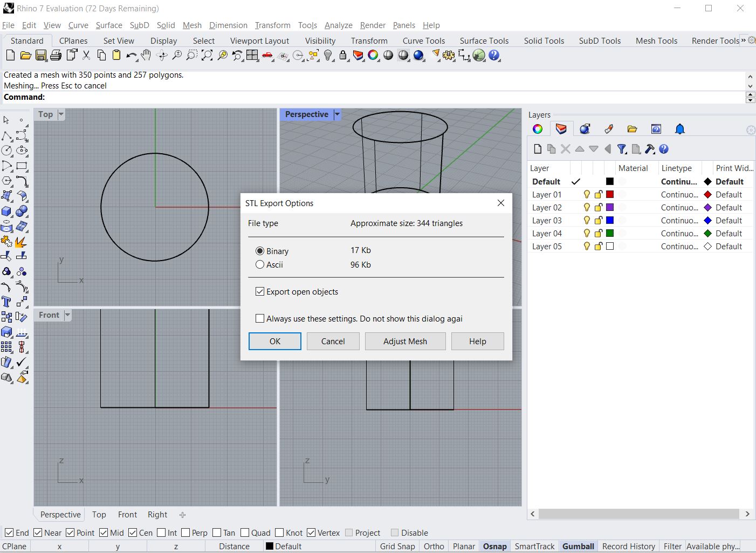The width and height of the screenshot is (756, 553).
Task: Open the Perspective viewport title dropdown
Action: click(337, 114)
